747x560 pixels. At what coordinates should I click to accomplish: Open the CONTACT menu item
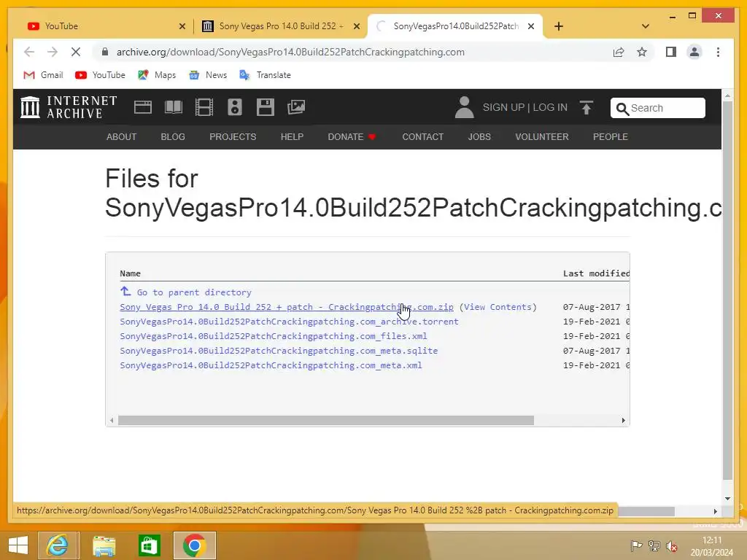[x=422, y=136]
